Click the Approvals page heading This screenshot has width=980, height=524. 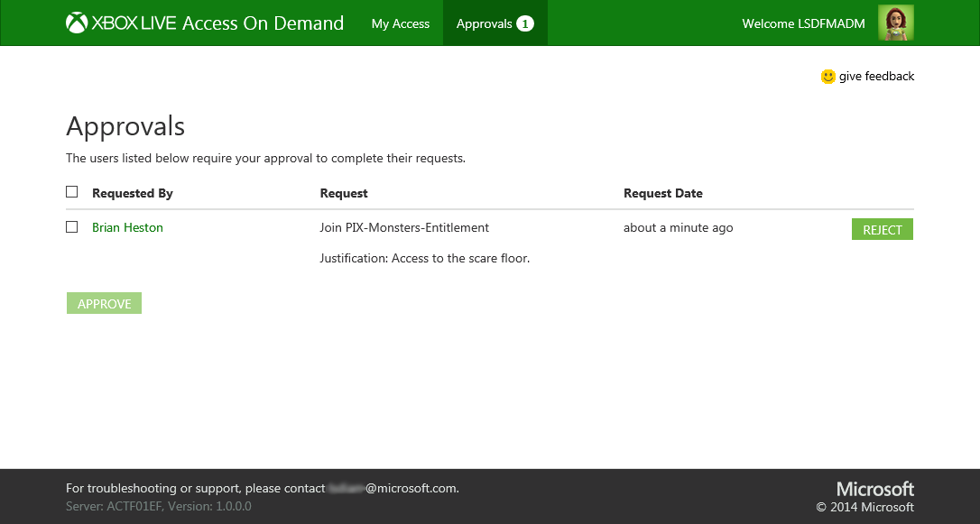pos(125,126)
